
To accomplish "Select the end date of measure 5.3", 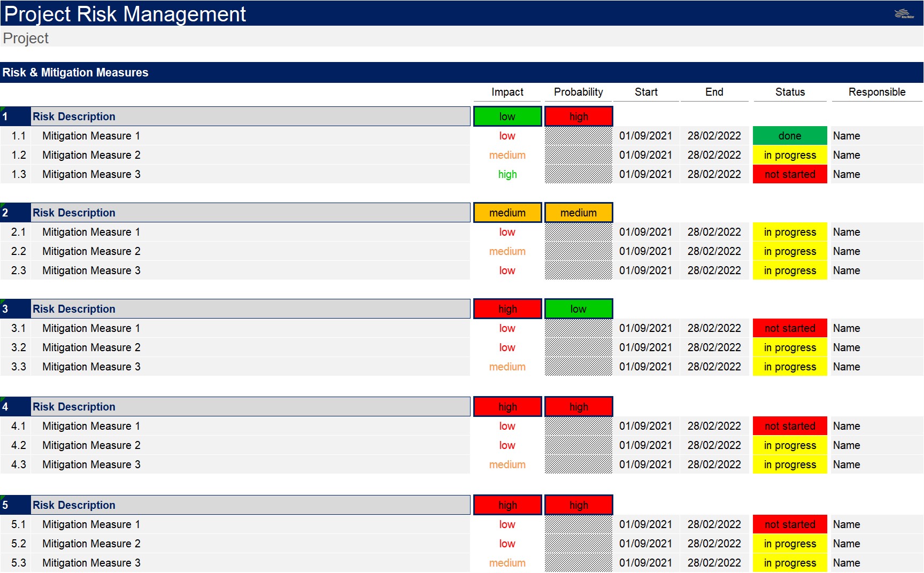I will [x=714, y=563].
